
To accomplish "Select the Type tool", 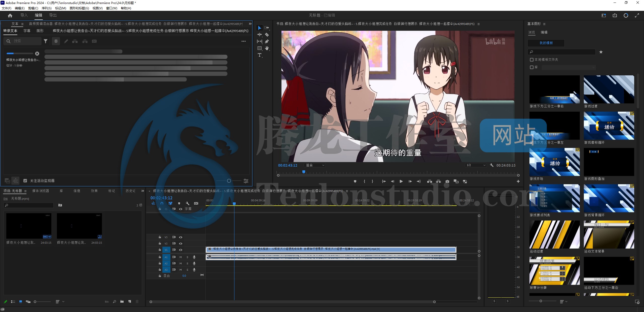I will tap(260, 55).
